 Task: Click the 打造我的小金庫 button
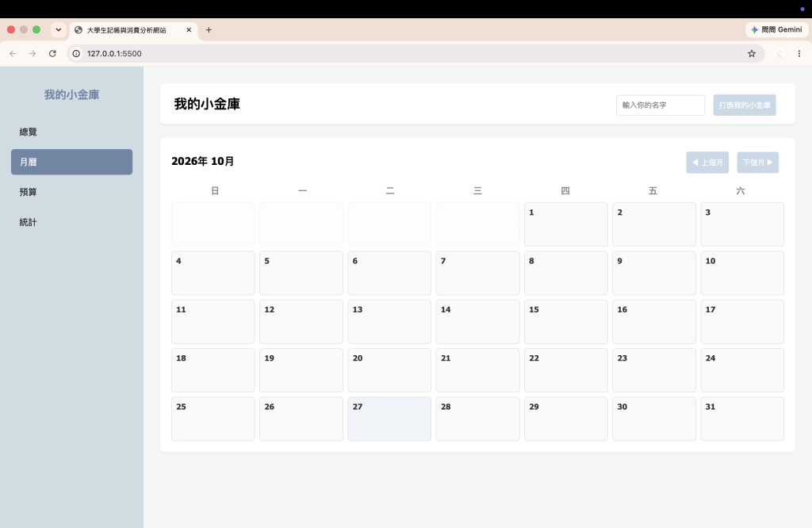744,105
